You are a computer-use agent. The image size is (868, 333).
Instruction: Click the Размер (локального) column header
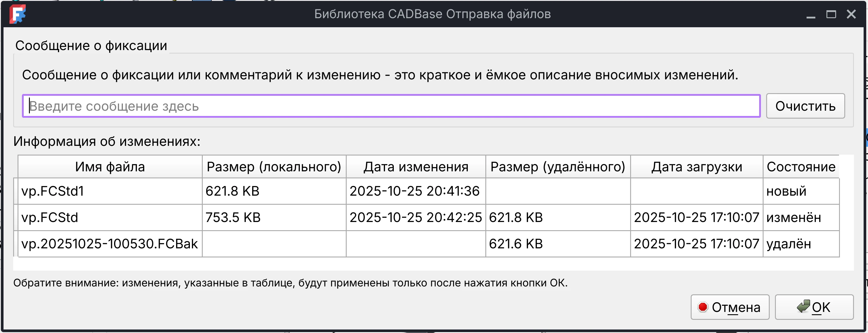pos(274,166)
